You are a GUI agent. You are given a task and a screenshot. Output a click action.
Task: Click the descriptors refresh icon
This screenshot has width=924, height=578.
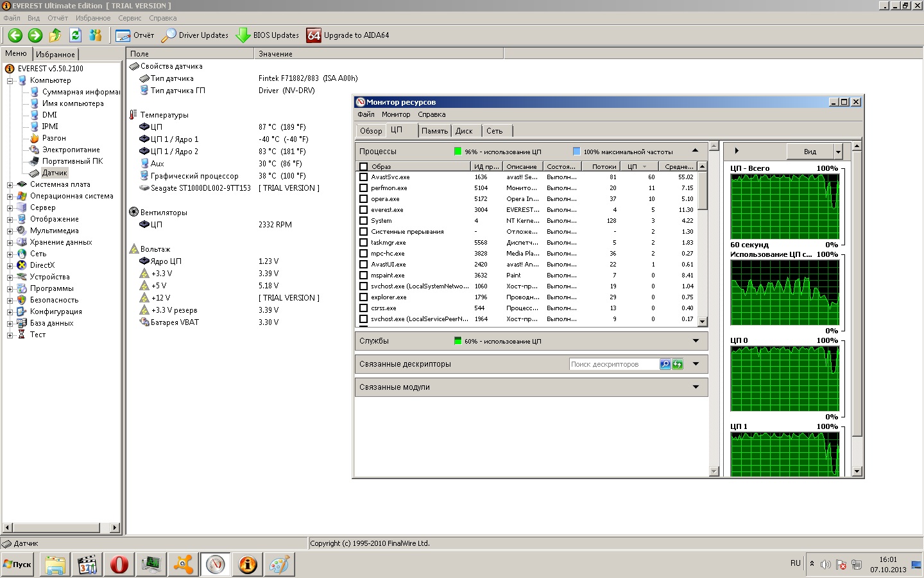[x=678, y=364]
